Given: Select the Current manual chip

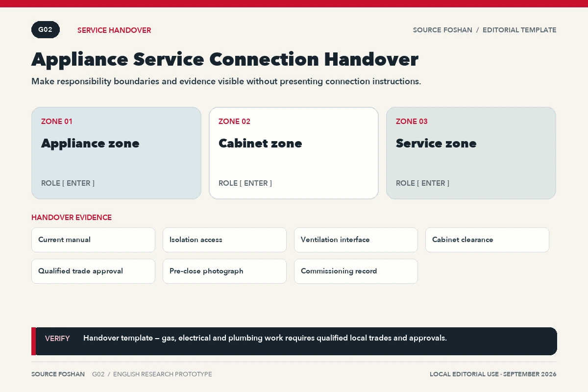Looking at the screenshot, I should 94,240.
